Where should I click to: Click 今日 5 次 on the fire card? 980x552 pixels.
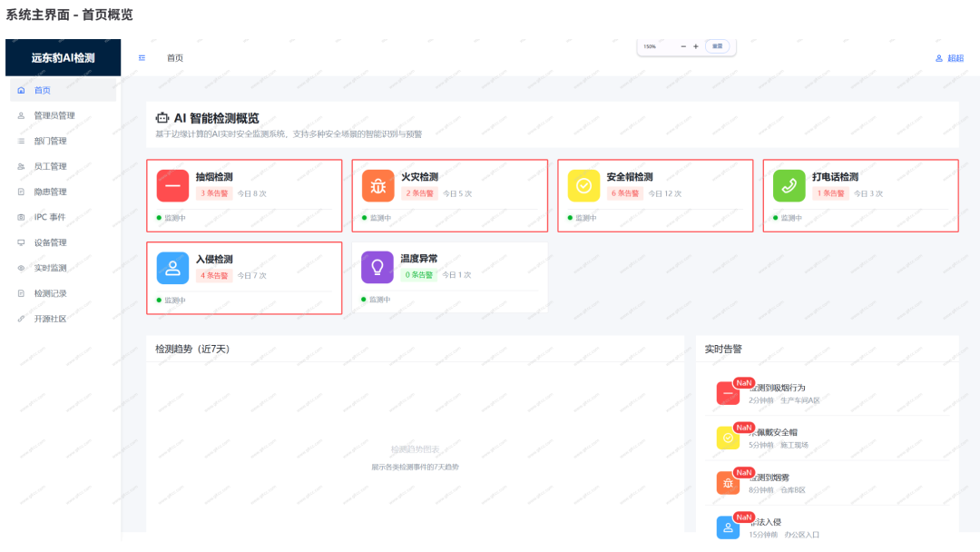457,193
